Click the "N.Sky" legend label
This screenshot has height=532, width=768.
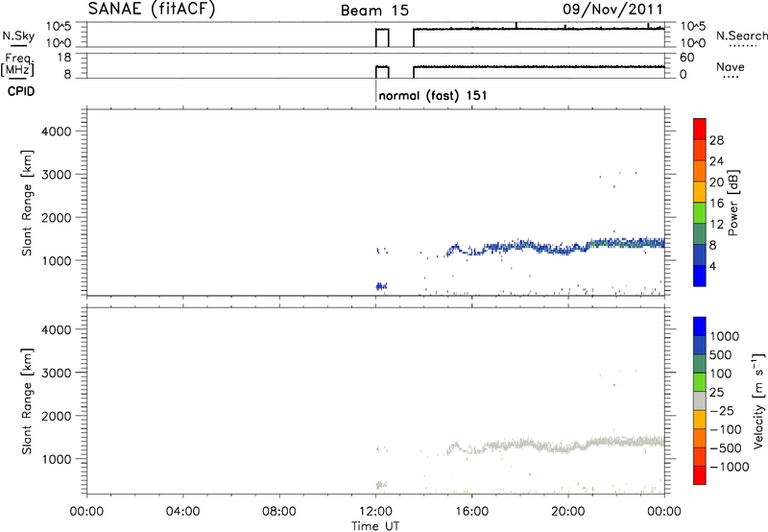click(18, 36)
